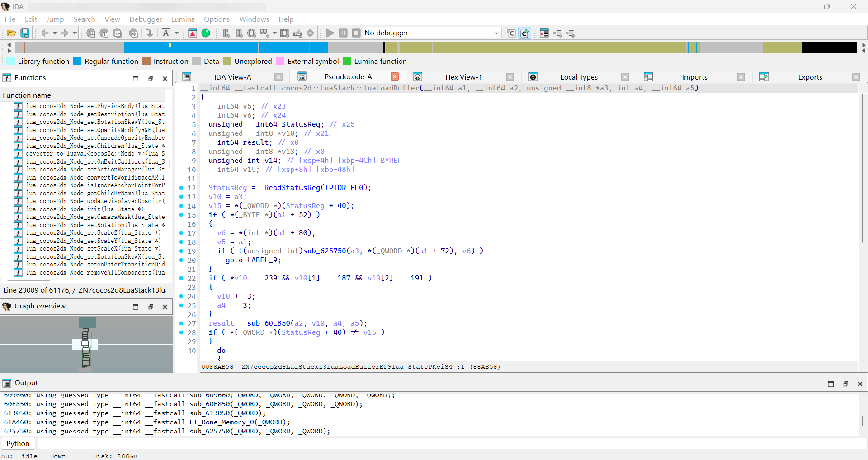Float the Functions panel

click(x=151, y=78)
